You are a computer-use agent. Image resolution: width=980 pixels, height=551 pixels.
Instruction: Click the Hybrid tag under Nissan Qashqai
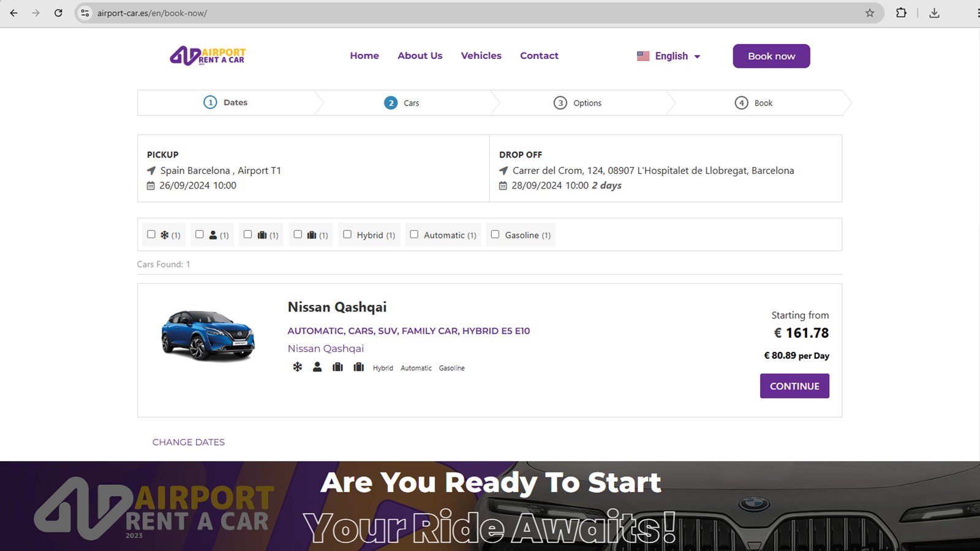click(383, 368)
